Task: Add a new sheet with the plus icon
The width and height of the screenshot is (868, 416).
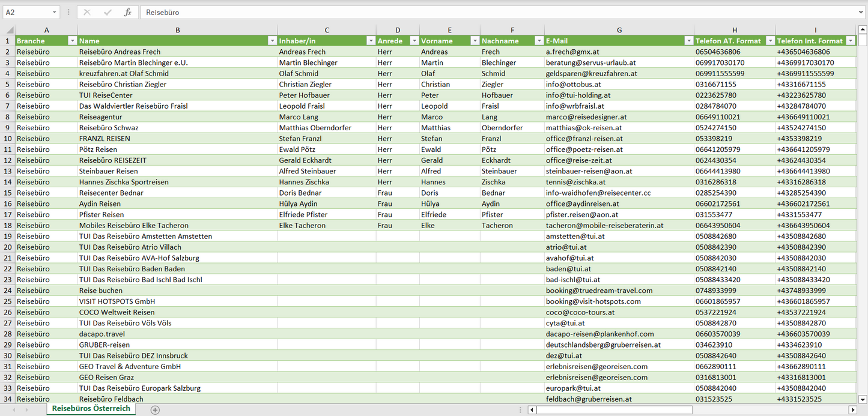Action: 155,409
